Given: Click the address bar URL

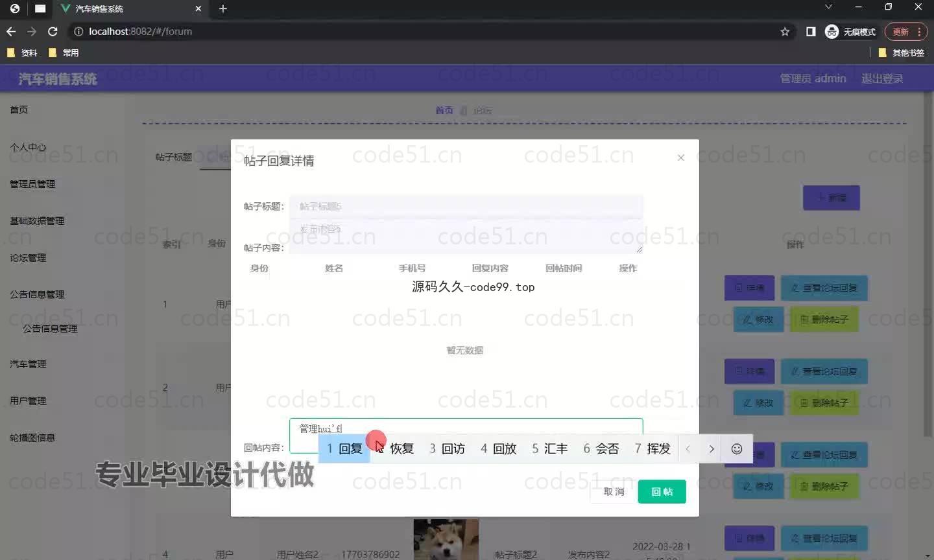Looking at the screenshot, I should pos(140,31).
